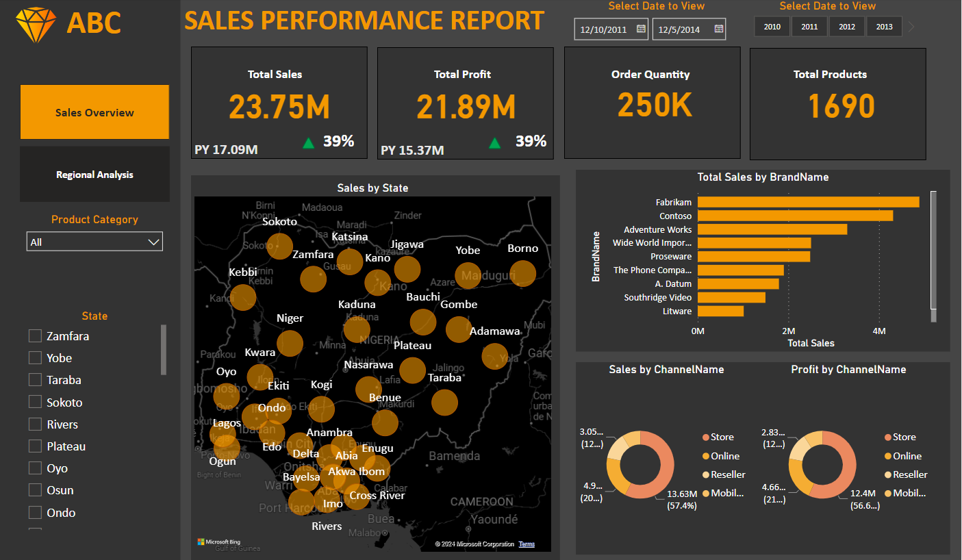Filter by year 2010
Viewport: 962px width, 560px height.
772,27
